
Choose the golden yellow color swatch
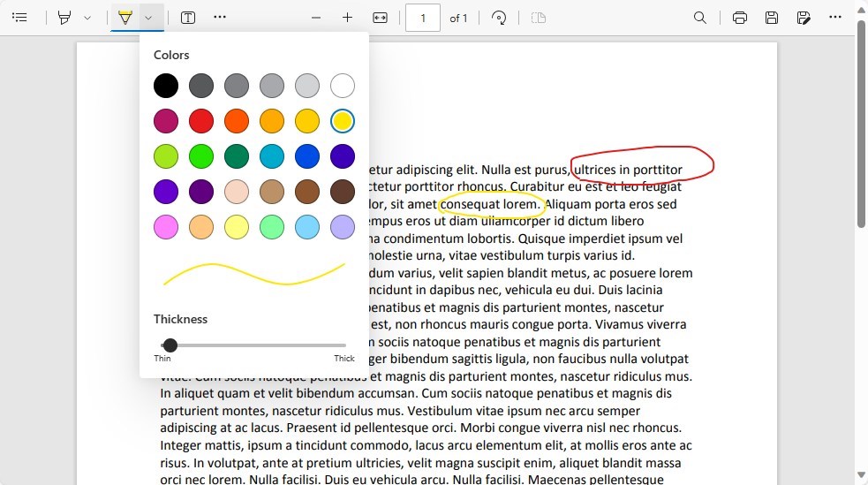(x=307, y=121)
